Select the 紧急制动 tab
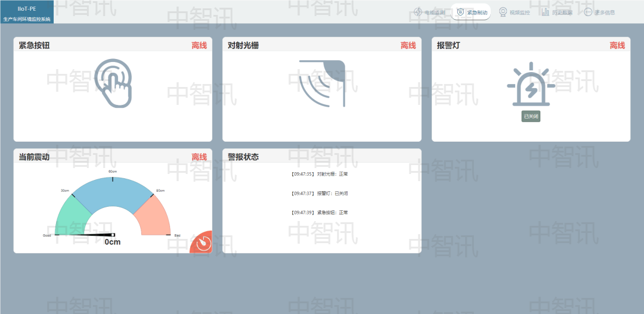The height and width of the screenshot is (314, 644). click(470, 12)
